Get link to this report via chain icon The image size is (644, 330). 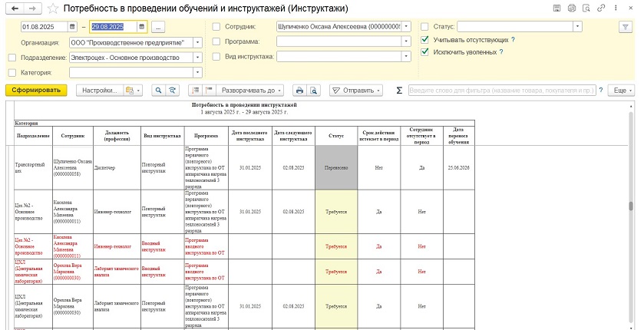601,8
